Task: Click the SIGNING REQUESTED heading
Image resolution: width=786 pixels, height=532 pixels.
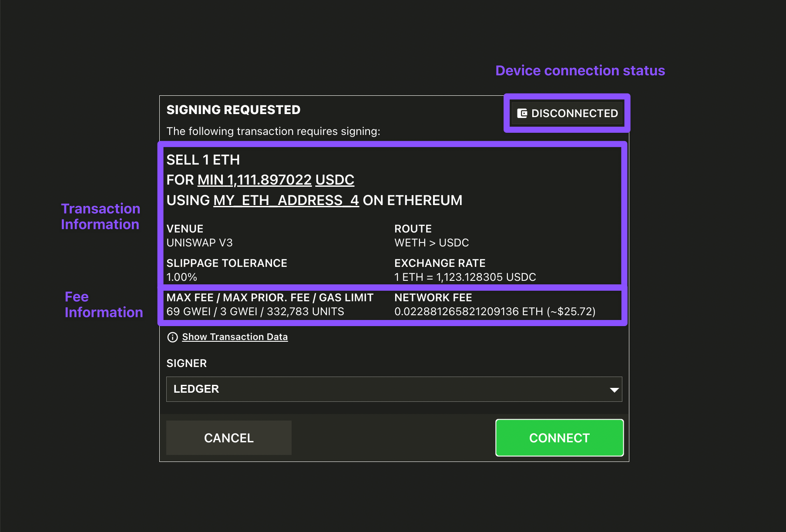Action: 234,110
